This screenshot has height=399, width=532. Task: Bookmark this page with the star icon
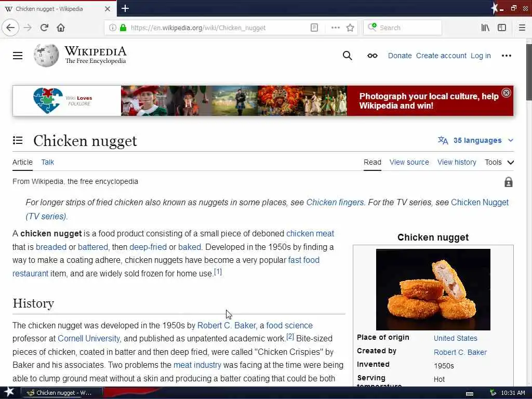[x=350, y=28]
